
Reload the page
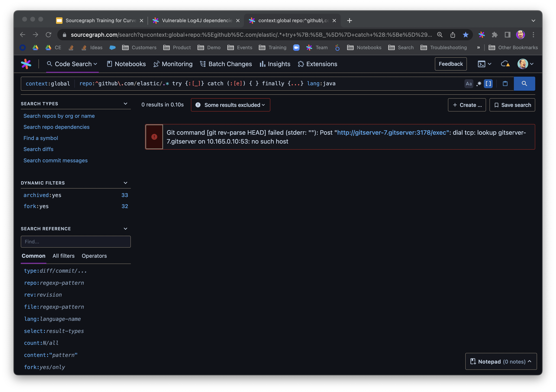pos(48,35)
